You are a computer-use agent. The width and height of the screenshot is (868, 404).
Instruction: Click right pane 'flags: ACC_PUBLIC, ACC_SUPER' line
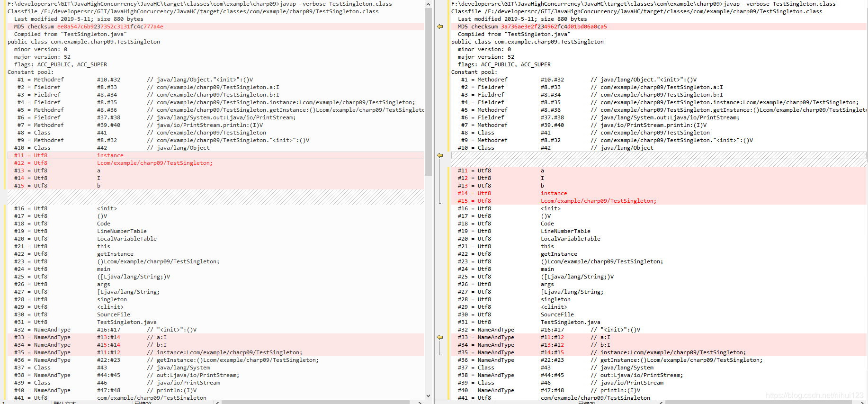pyautogui.click(x=504, y=64)
